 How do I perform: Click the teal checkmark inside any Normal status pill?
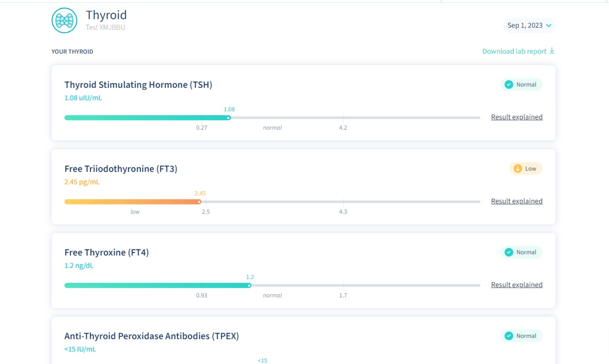509,84
